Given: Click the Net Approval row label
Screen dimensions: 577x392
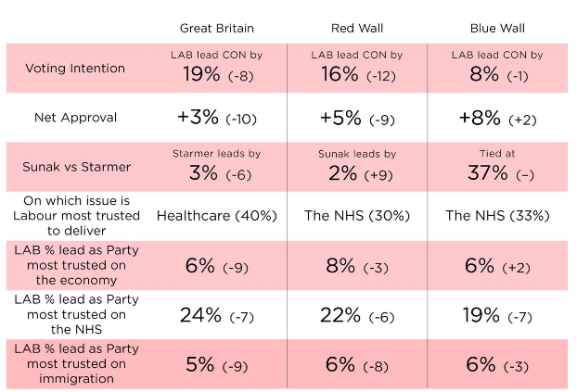Looking at the screenshot, I should click(75, 118).
